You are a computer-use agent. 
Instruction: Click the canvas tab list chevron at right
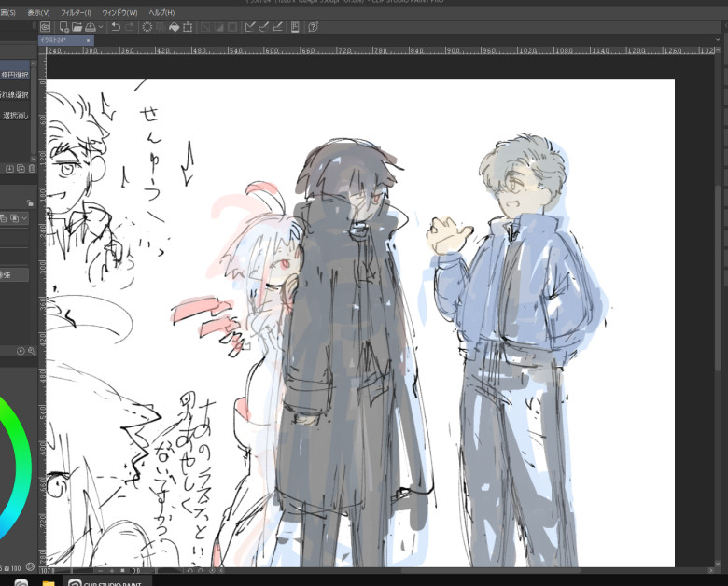[718, 40]
